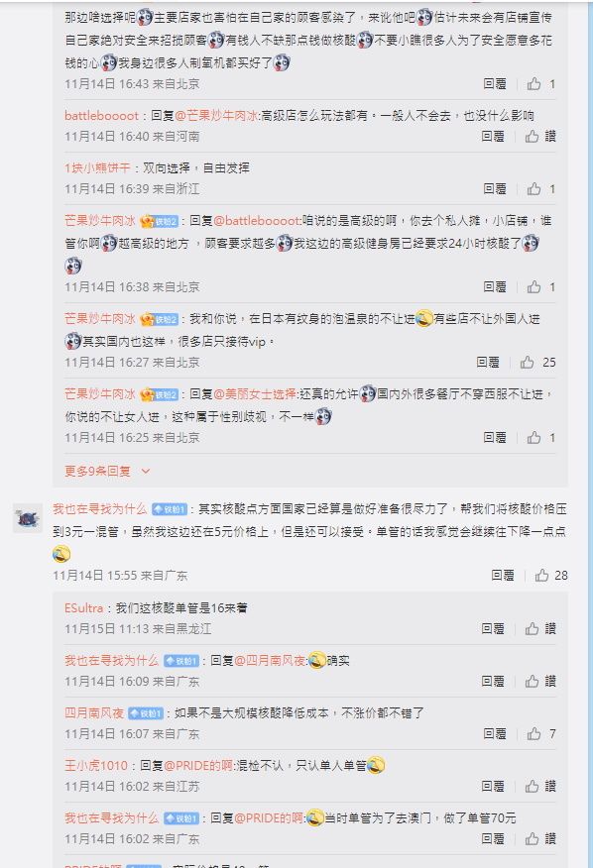Reply to ESultra's comment via 回覆
593x868 pixels.
click(493, 628)
